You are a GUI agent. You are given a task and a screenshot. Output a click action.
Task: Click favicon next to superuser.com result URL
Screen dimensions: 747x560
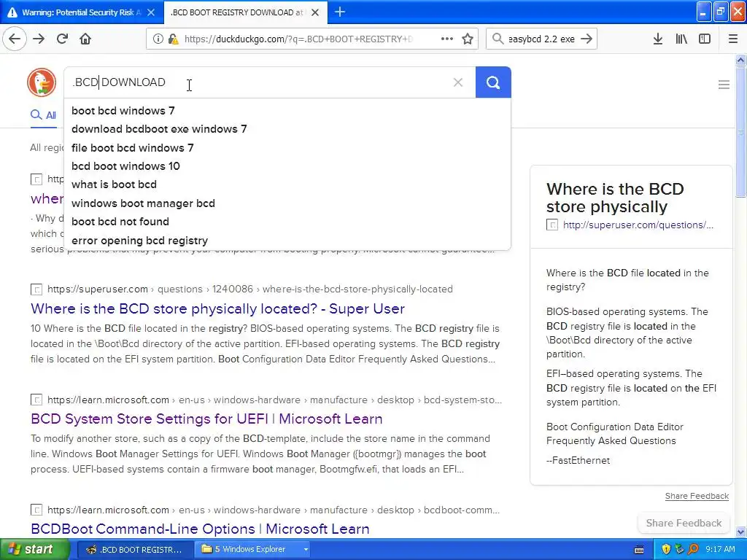pyautogui.click(x=36, y=289)
